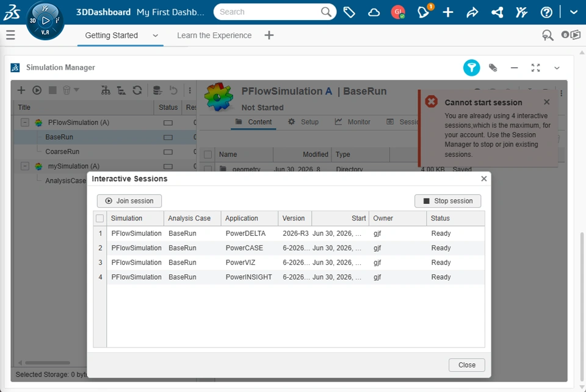
Task: Select the PowerVIZ session row
Action: point(289,263)
